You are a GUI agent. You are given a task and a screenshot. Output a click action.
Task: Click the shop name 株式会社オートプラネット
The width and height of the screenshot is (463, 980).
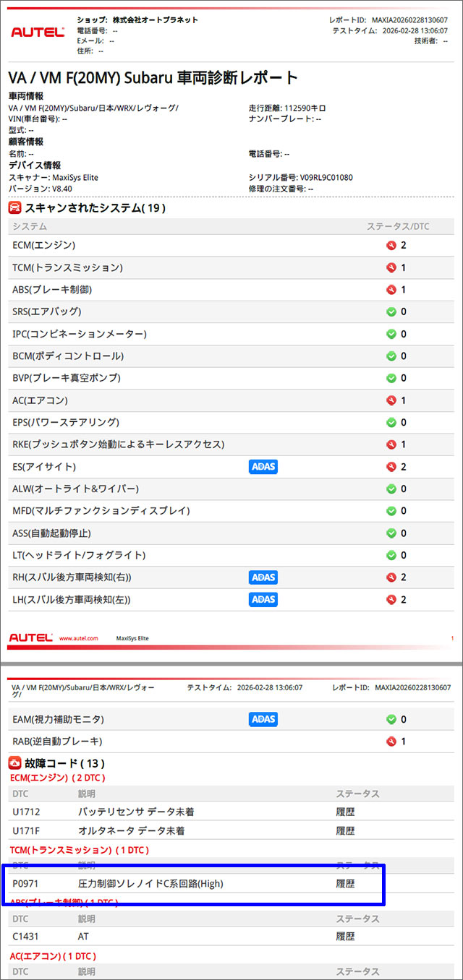[155, 20]
